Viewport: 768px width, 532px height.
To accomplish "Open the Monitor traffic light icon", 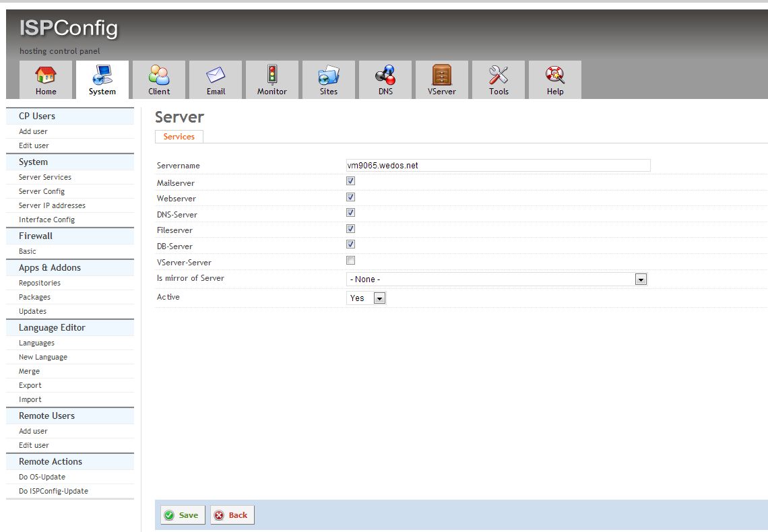I will click(272, 75).
